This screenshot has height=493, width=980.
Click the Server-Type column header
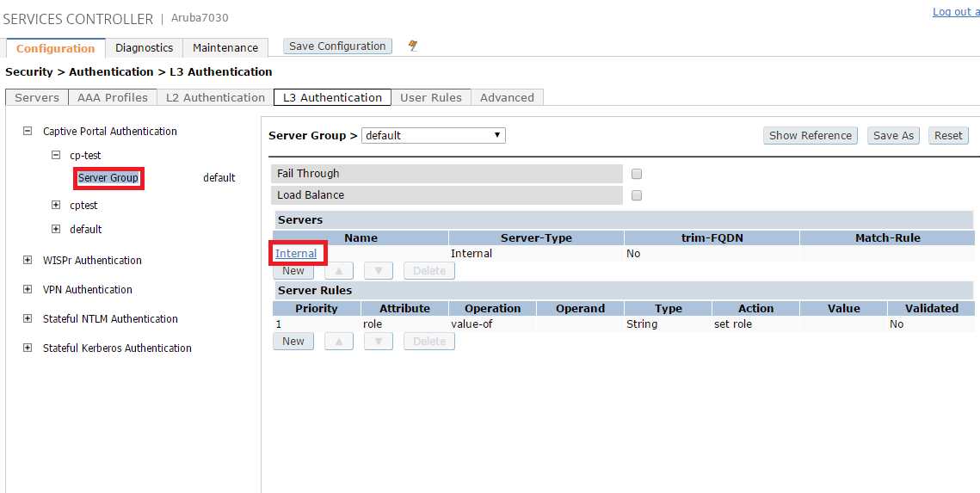[536, 238]
